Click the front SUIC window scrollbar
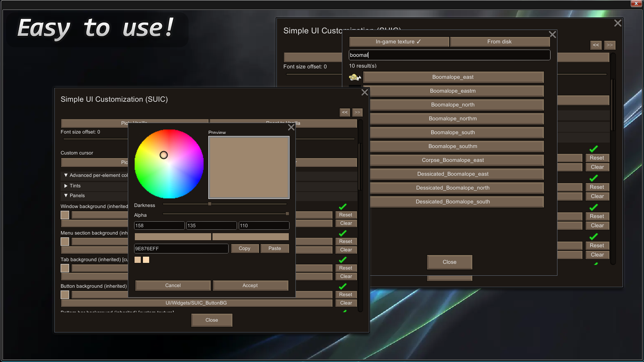 [360, 167]
